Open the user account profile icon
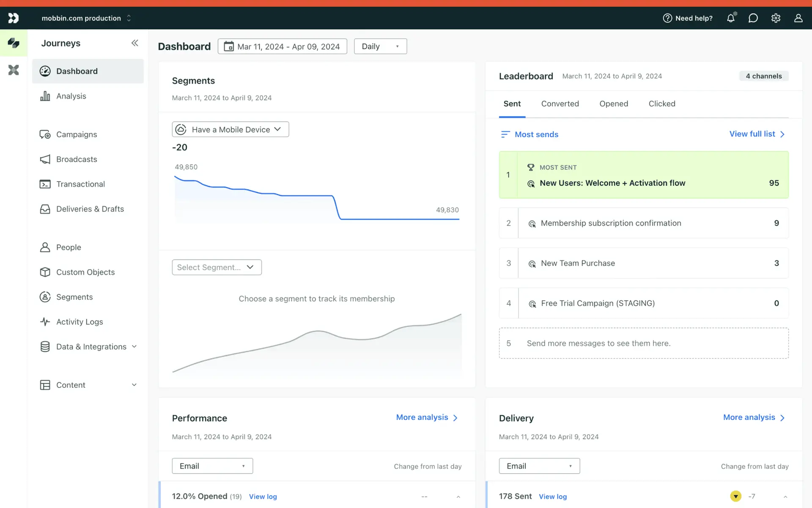 (x=798, y=18)
